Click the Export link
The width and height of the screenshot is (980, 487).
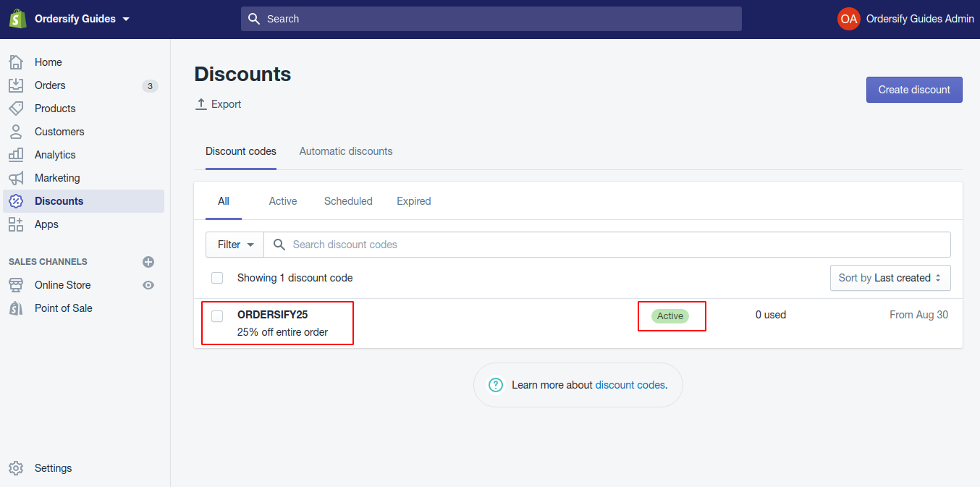point(219,104)
